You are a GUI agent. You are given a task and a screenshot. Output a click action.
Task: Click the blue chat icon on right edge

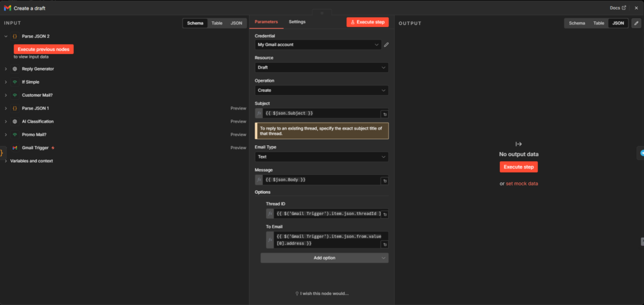[x=641, y=153]
